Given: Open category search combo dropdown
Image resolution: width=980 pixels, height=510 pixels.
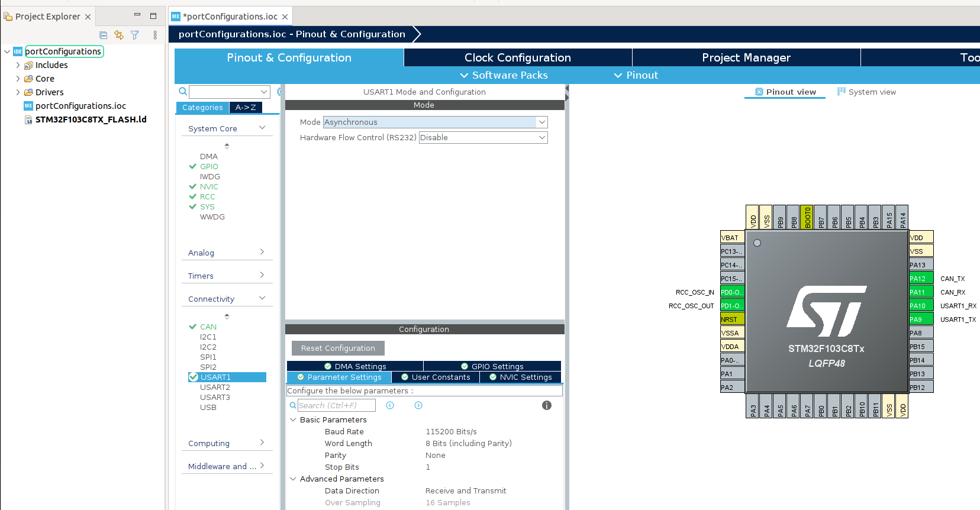Looking at the screenshot, I should click(x=264, y=92).
